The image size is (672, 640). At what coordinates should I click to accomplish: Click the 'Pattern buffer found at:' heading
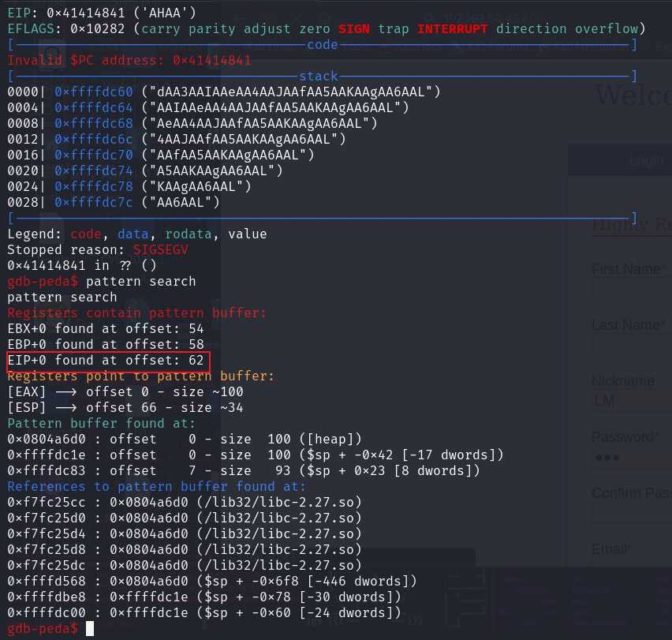tap(101, 424)
